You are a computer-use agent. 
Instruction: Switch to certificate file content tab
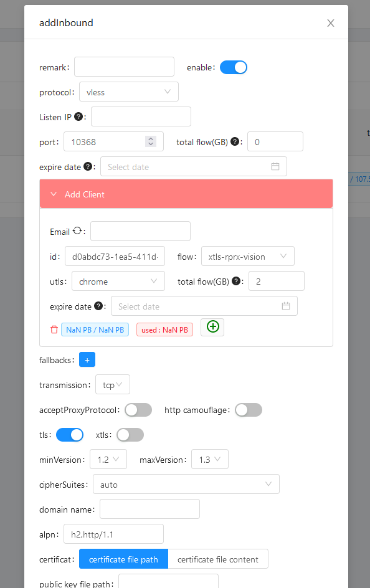tap(218, 559)
